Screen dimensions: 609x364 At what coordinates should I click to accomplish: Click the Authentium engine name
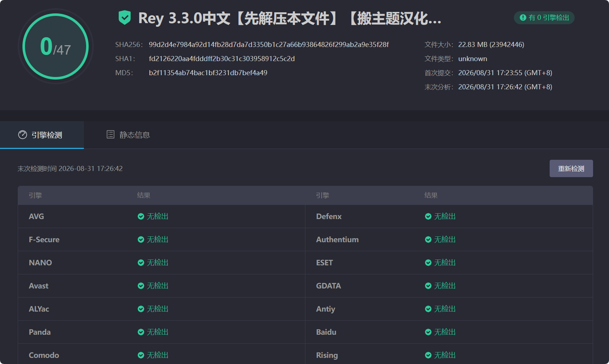click(x=337, y=240)
